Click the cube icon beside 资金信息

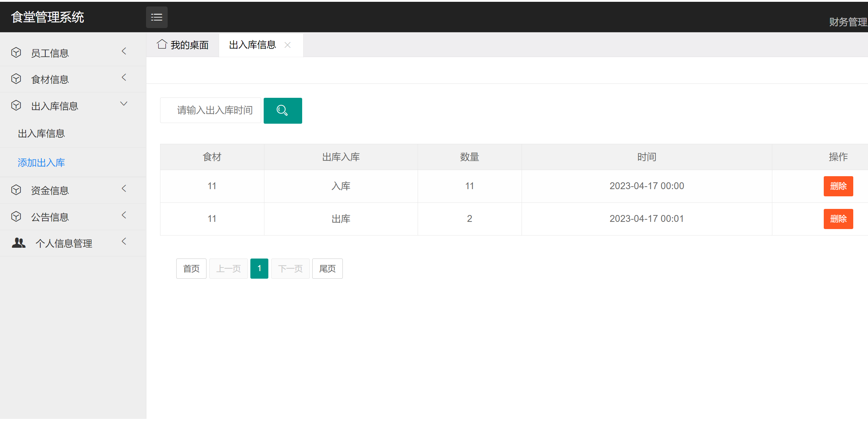(16, 190)
